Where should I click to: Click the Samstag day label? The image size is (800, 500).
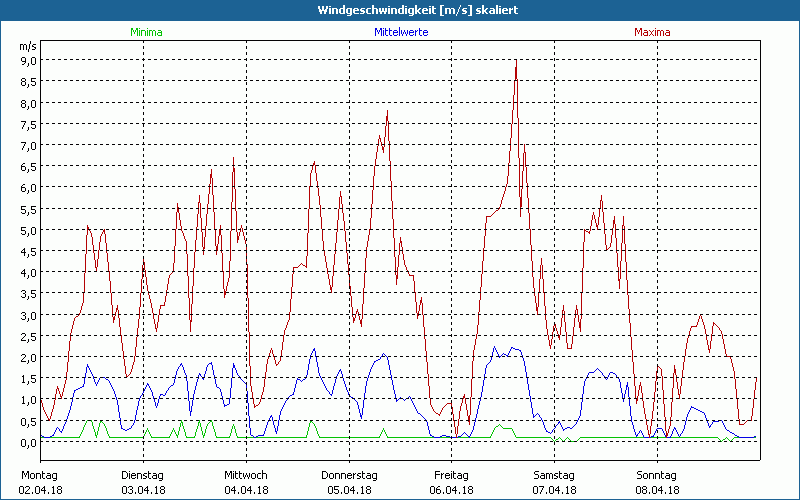click(554, 475)
